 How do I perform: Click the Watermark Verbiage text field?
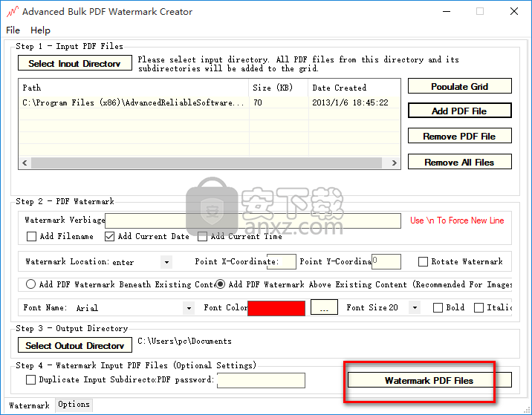(253, 220)
